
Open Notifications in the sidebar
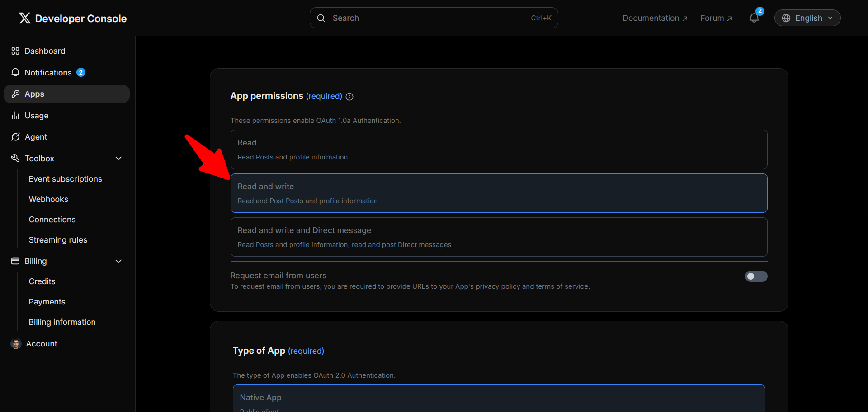point(66,72)
